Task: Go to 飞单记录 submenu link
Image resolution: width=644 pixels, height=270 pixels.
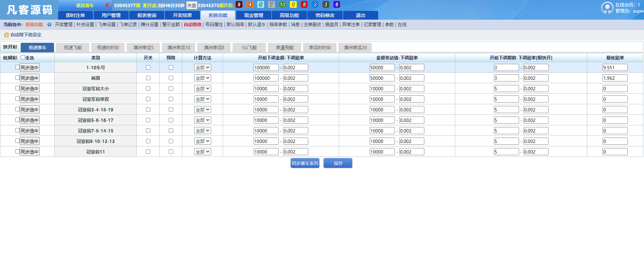Action: pyautogui.click(x=128, y=24)
